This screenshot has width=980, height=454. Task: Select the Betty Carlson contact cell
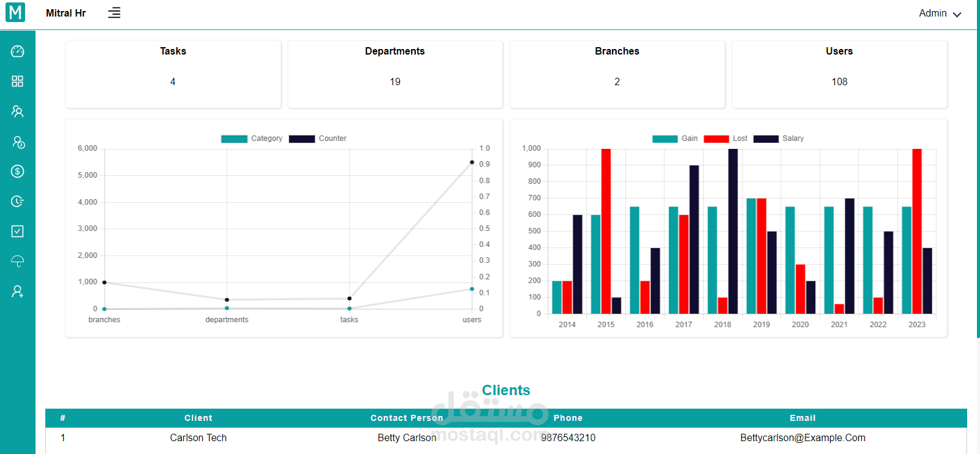pyautogui.click(x=407, y=437)
